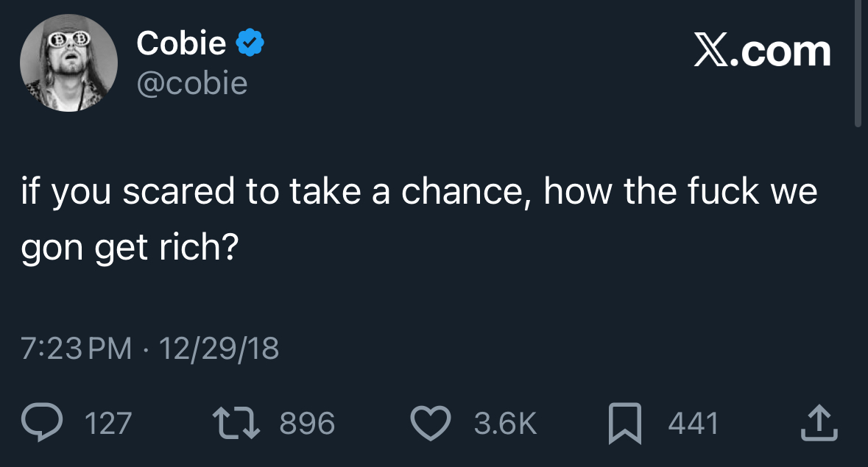View the 127 replies count
This screenshot has width=868, height=467.
tap(109, 424)
